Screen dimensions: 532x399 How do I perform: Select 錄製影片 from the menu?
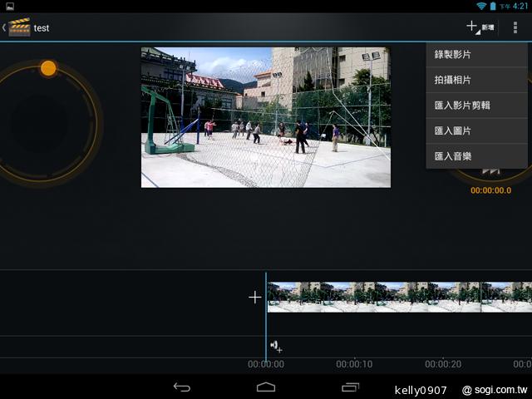(476, 54)
